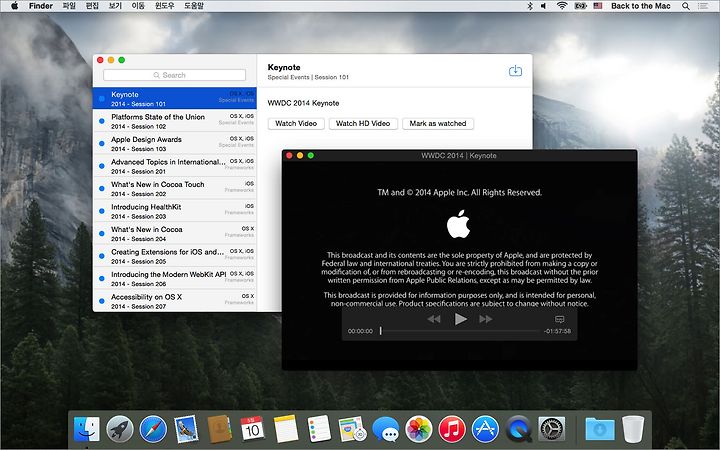The image size is (720, 450).
Task: Open Calendar from the Dock
Action: (253, 428)
